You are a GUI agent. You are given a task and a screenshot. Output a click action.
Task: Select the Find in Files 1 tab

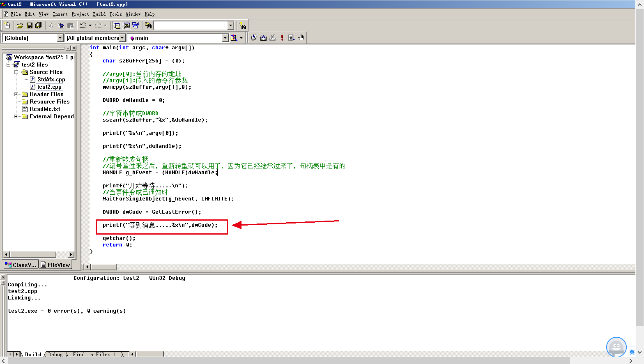click(x=94, y=354)
